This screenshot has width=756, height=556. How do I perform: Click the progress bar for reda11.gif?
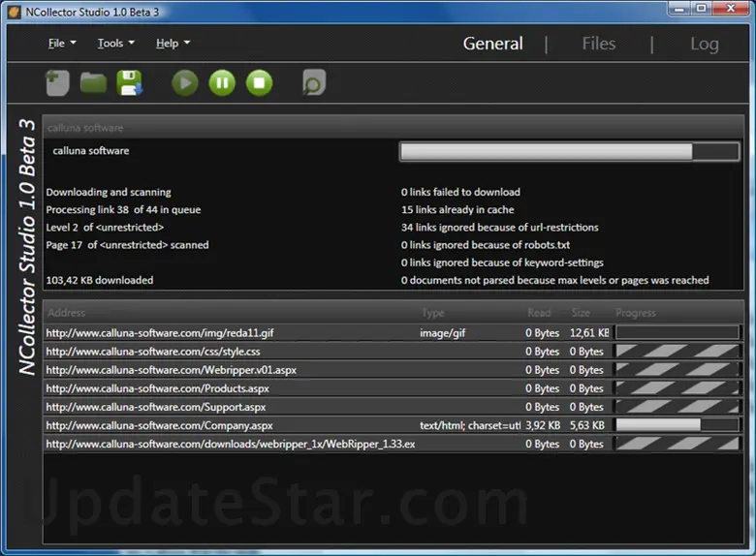[x=677, y=332]
